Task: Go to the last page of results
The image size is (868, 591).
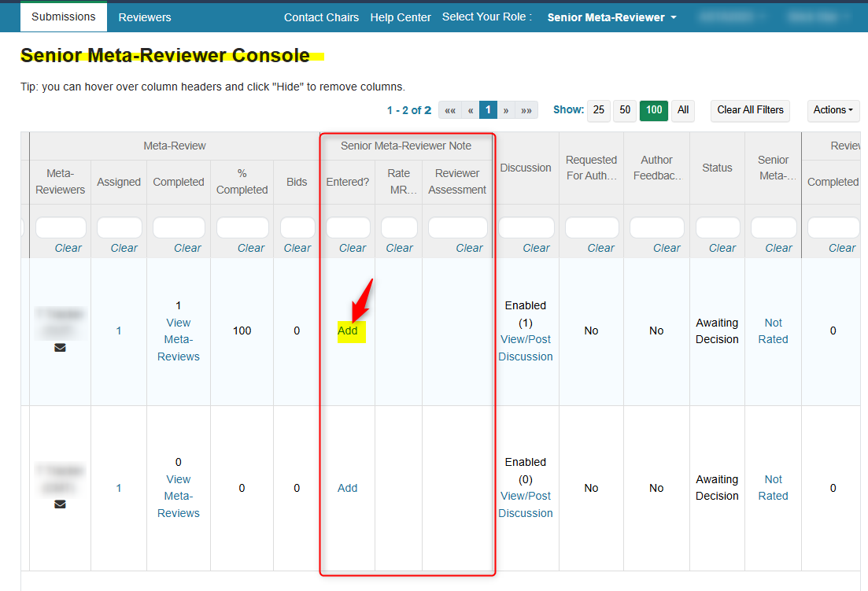Action: 526,110
